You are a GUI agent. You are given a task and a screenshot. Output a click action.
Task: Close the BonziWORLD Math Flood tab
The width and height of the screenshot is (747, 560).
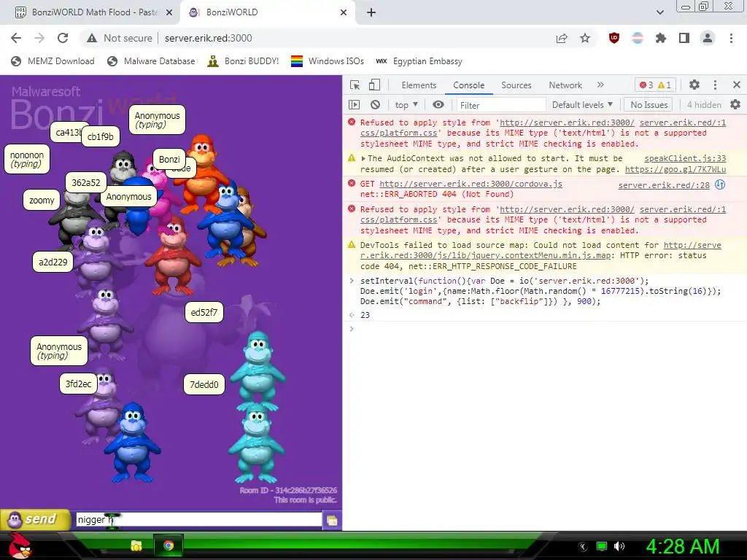[x=169, y=13]
